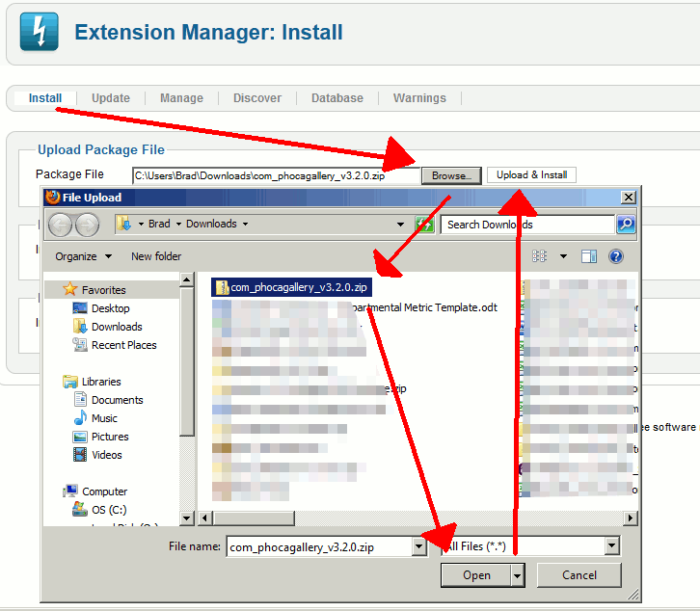The width and height of the screenshot is (700, 611).
Task: Click the Pictures library icon
Action: 80,436
